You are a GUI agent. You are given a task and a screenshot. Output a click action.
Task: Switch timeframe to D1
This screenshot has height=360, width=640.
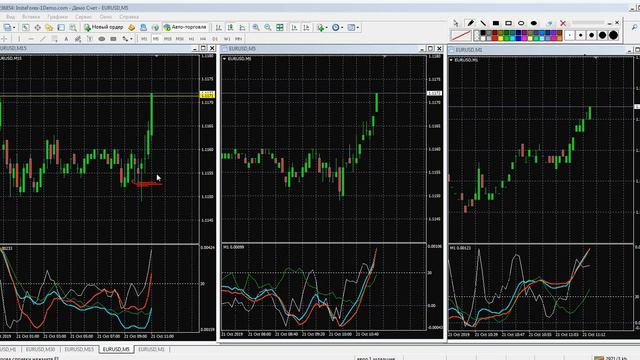215,39
